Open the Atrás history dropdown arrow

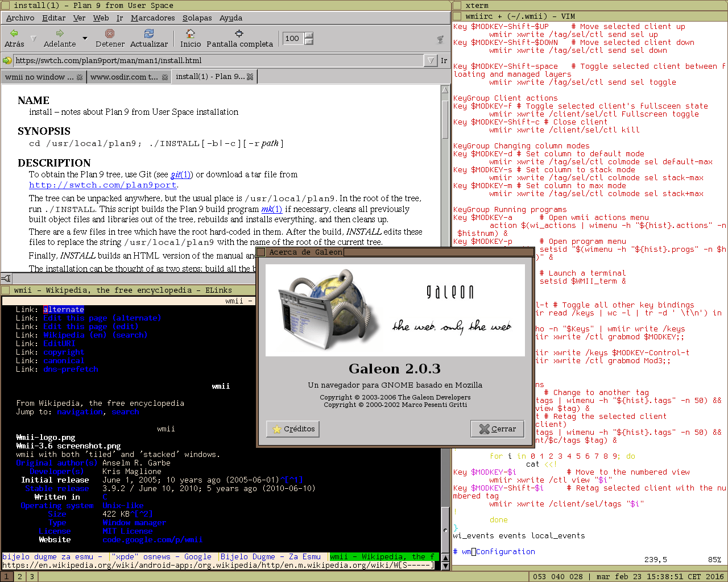(34, 39)
